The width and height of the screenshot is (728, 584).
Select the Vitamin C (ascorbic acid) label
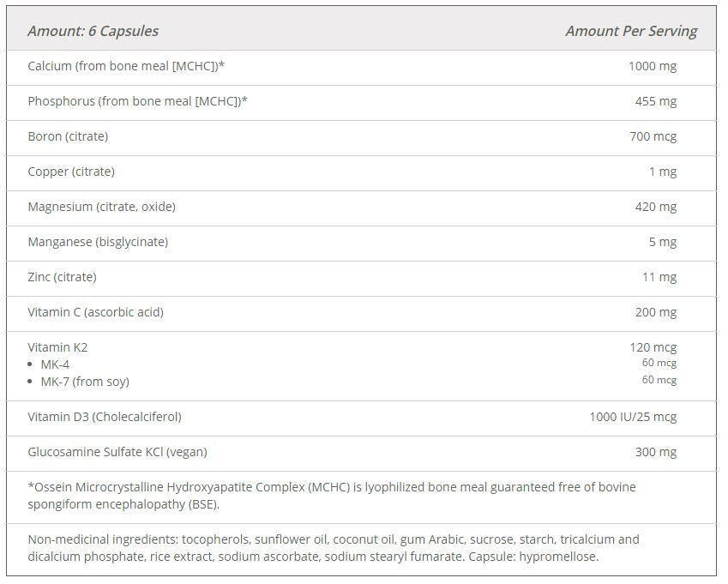pyautogui.click(x=95, y=312)
